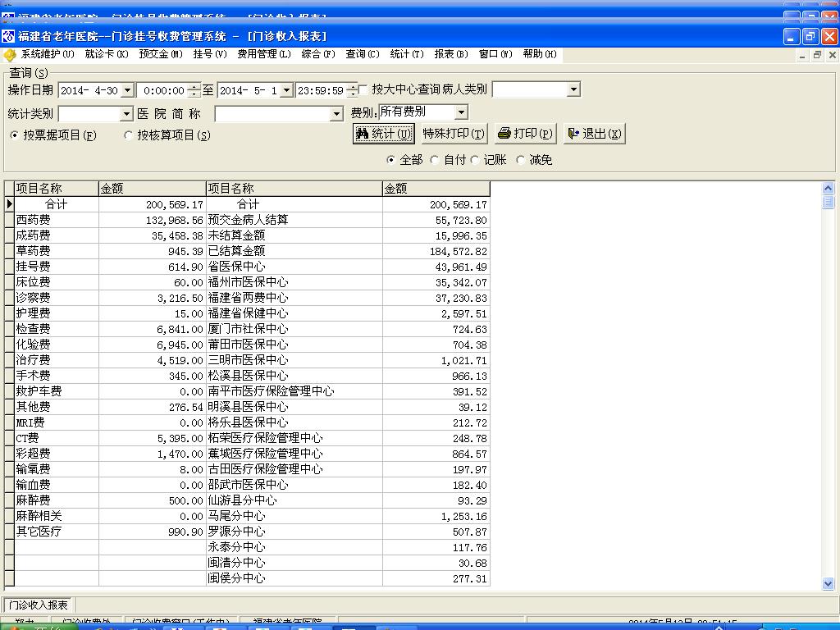Open 费用管理(L) menu
The height and width of the screenshot is (630, 840).
(x=264, y=54)
